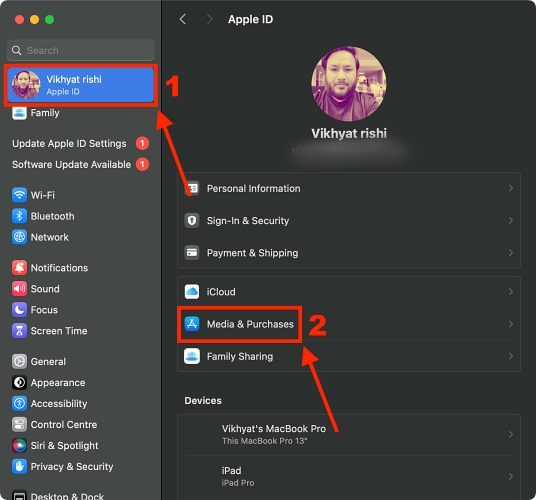Click the General gear icon
The height and width of the screenshot is (500, 536).
[19, 362]
